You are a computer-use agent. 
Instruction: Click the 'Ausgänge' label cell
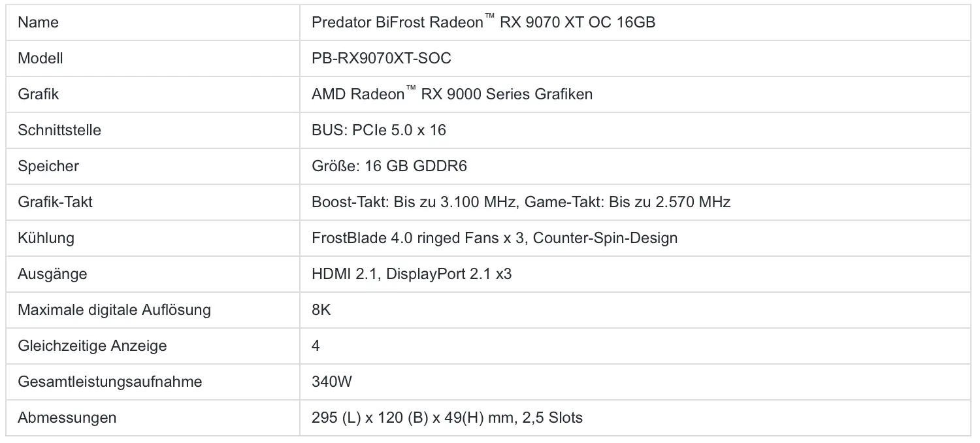coord(52,274)
